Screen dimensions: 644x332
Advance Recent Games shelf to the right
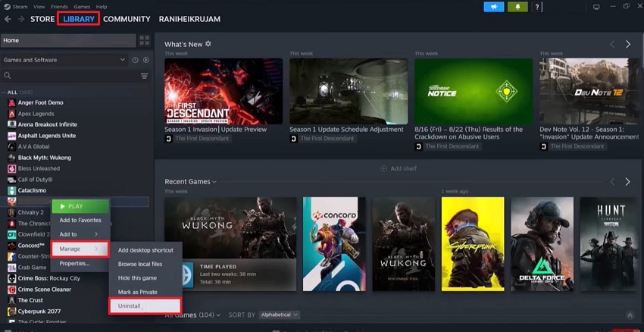[x=627, y=182]
